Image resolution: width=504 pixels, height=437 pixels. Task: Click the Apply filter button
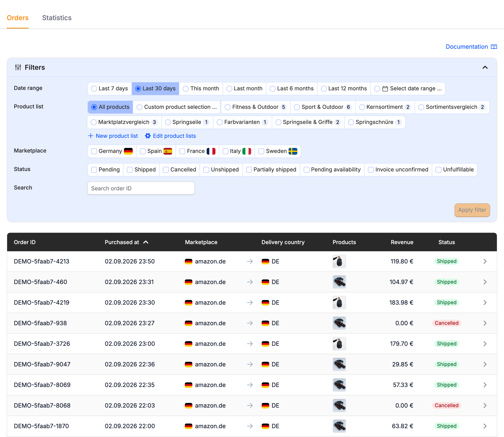472,210
